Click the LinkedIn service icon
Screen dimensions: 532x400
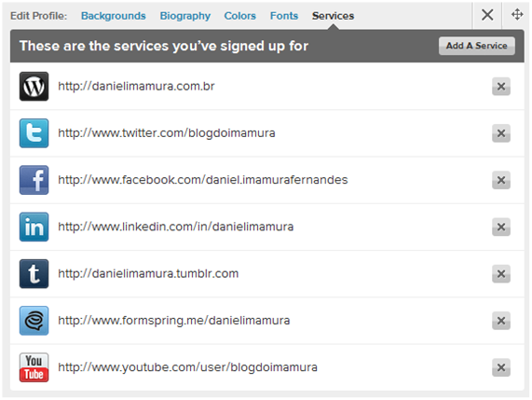click(x=34, y=227)
